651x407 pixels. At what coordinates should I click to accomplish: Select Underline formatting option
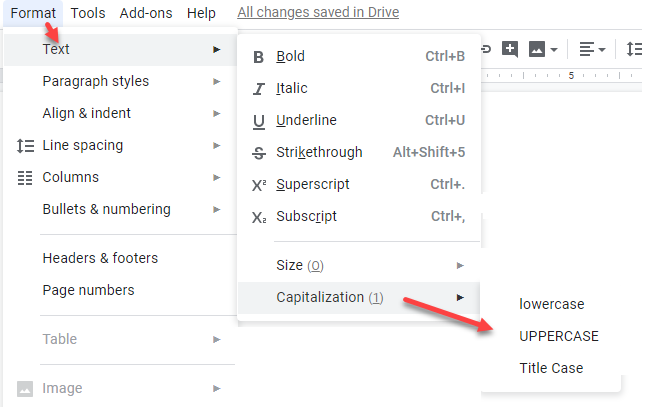coord(306,120)
